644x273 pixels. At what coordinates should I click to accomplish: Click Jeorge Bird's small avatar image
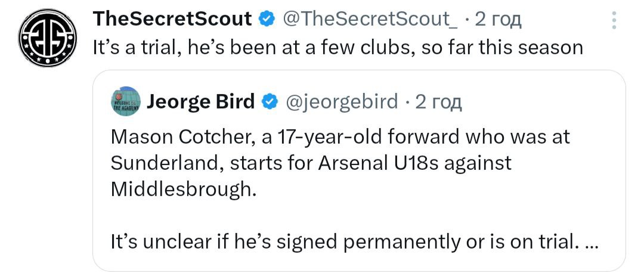coord(125,102)
